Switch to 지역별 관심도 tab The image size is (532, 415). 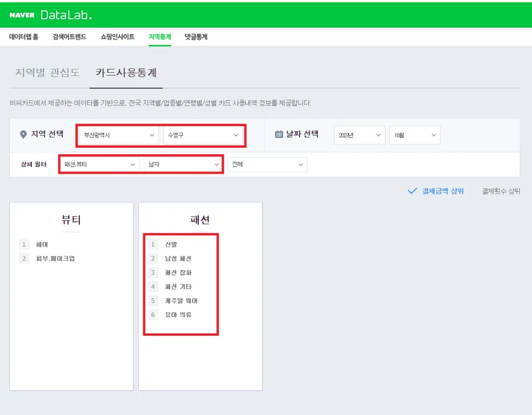coord(47,72)
